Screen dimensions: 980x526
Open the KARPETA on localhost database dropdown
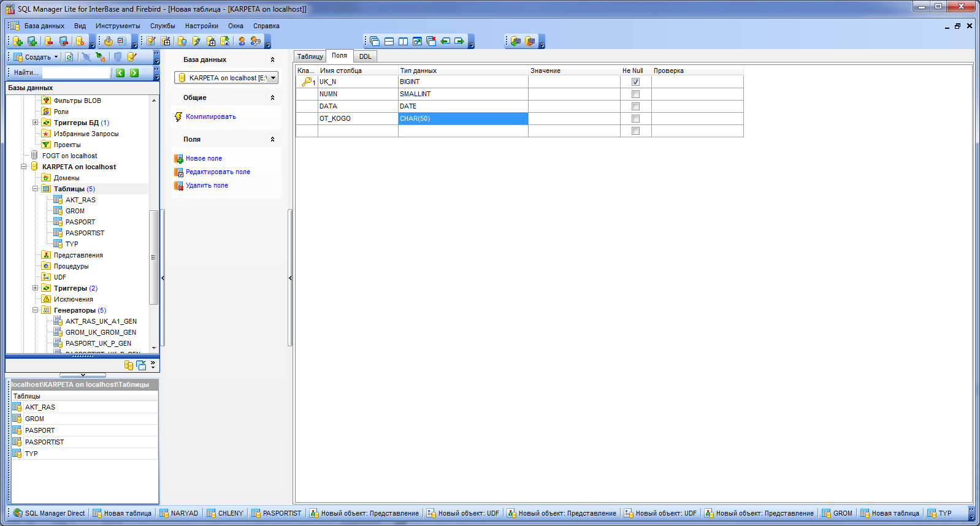(x=274, y=78)
